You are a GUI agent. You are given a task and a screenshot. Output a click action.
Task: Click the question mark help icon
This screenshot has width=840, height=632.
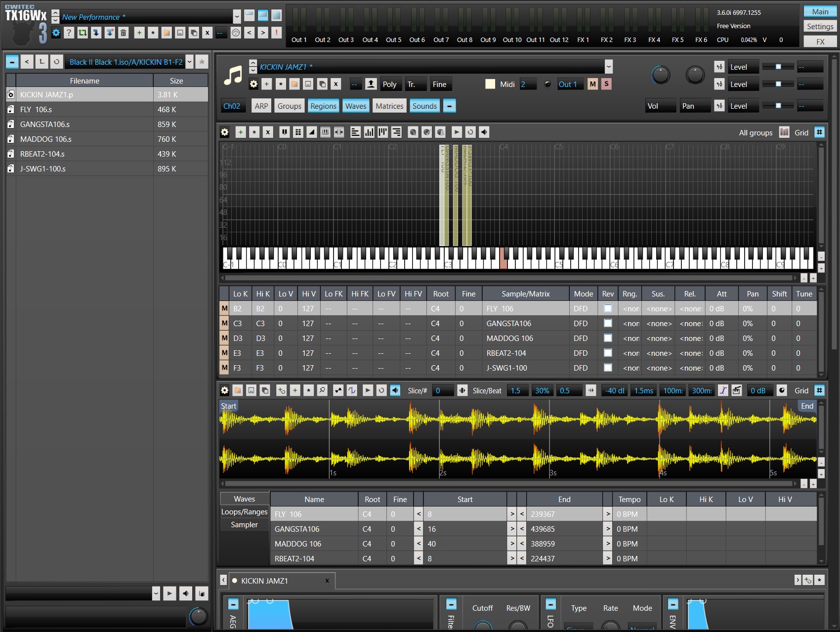tap(69, 33)
